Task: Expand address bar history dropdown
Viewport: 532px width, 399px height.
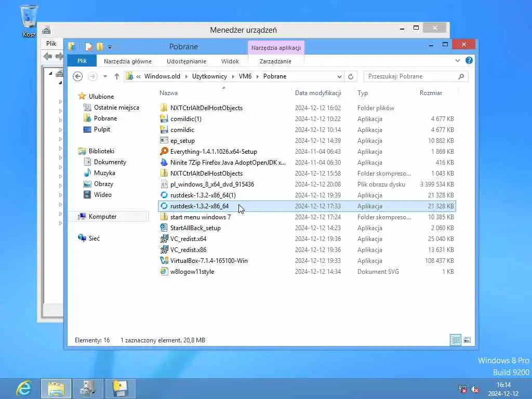Action: click(x=339, y=77)
